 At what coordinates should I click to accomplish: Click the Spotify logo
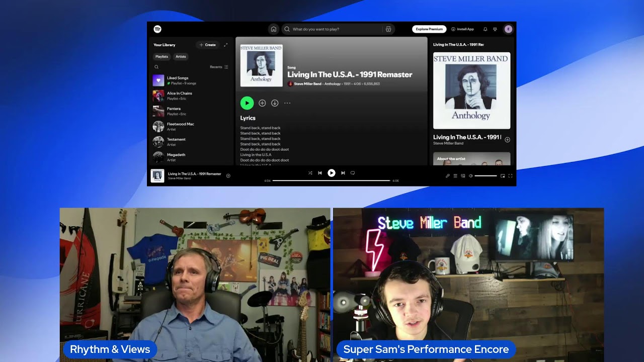click(157, 29)
